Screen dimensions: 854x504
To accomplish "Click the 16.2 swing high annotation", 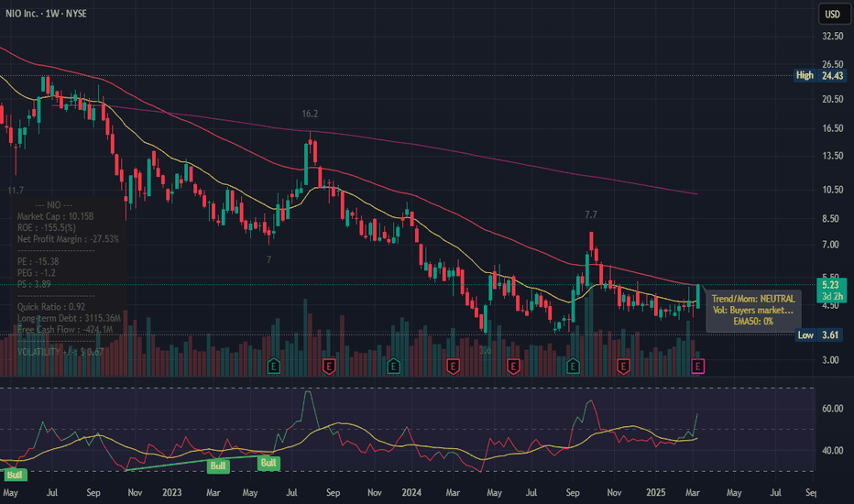I will pos(310,114).
